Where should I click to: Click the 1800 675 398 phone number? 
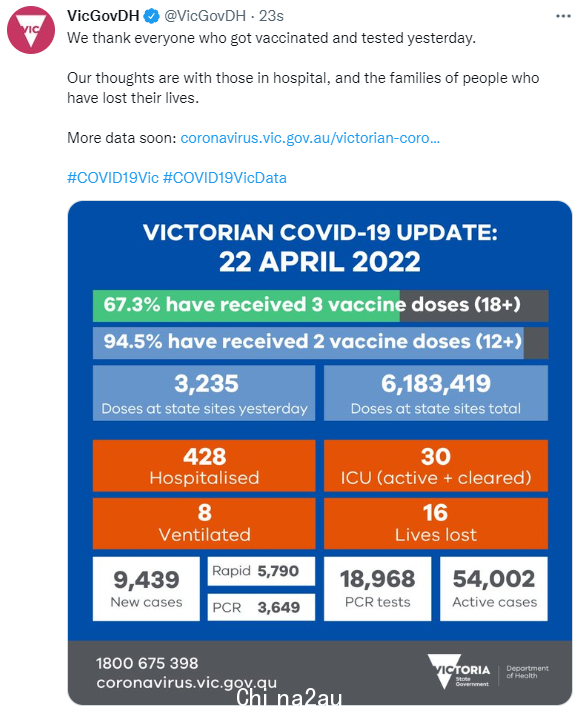click(x=147, y=663)
